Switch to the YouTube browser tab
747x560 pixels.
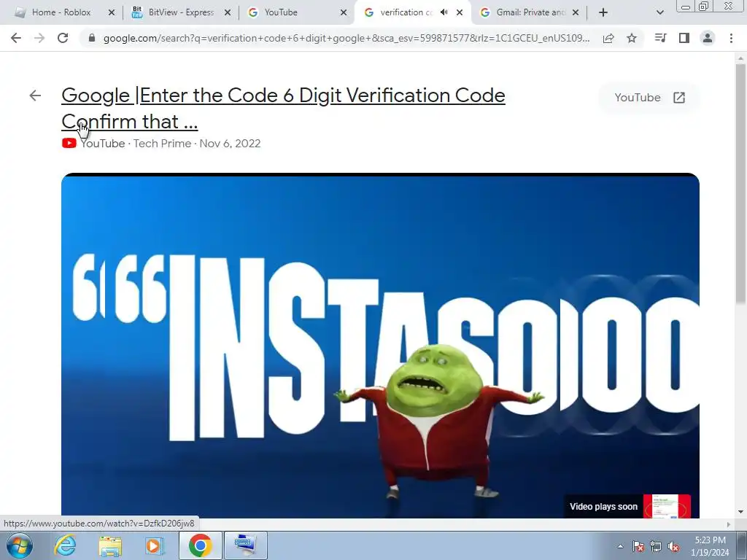tap(297, 12)
